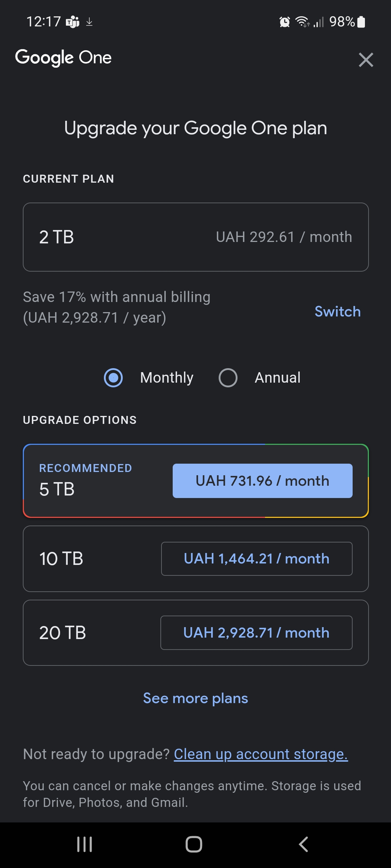The image size is (391, 868).
Task: Close the Google One upgrade screen
Action: click(366, 60)
